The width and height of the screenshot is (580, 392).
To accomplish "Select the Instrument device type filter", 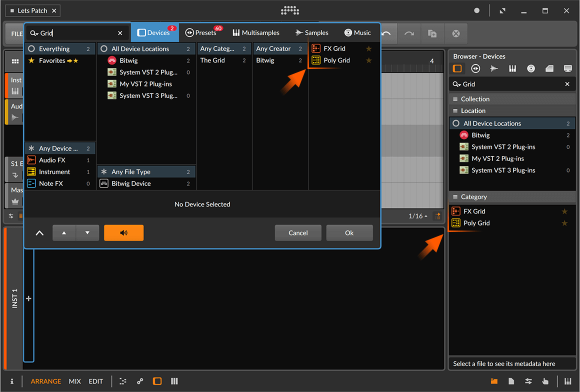I will (x=54, y=172).
